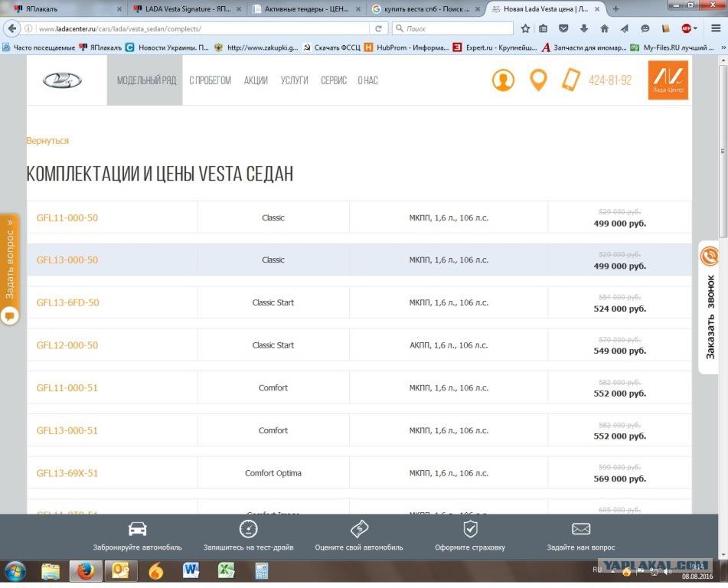The image size is (728, 588).
Task: Go back with browser back arrow
Action: pyautogui.click(x=12, y=28)
